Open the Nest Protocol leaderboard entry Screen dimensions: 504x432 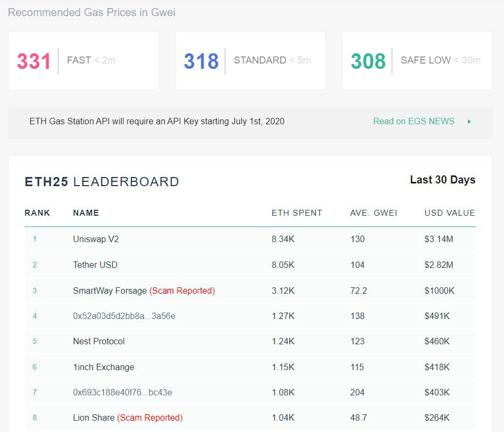pos(99,341)
